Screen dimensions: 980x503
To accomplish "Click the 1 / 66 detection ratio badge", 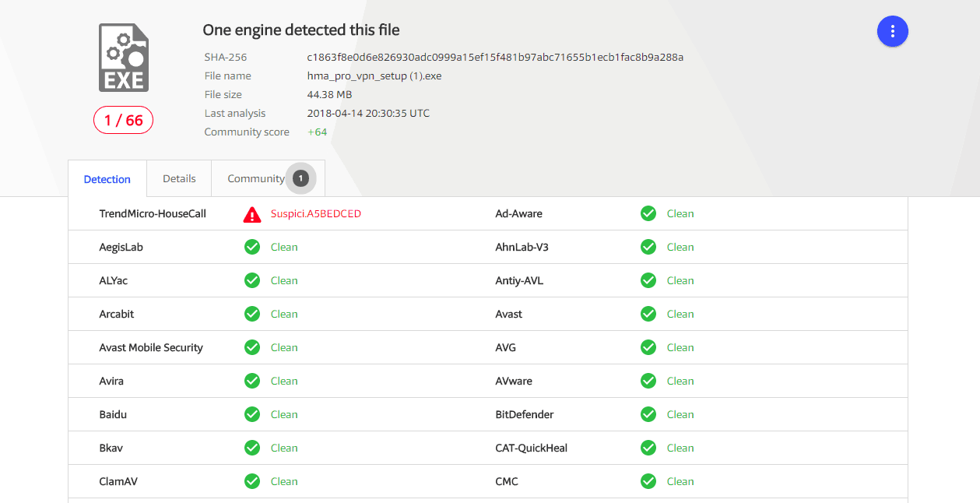I will [124, 120].
